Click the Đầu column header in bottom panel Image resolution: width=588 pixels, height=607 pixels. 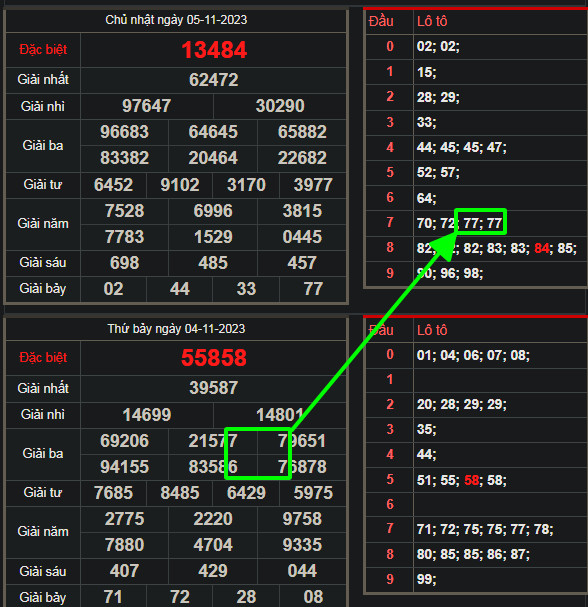tap(381, 330)
